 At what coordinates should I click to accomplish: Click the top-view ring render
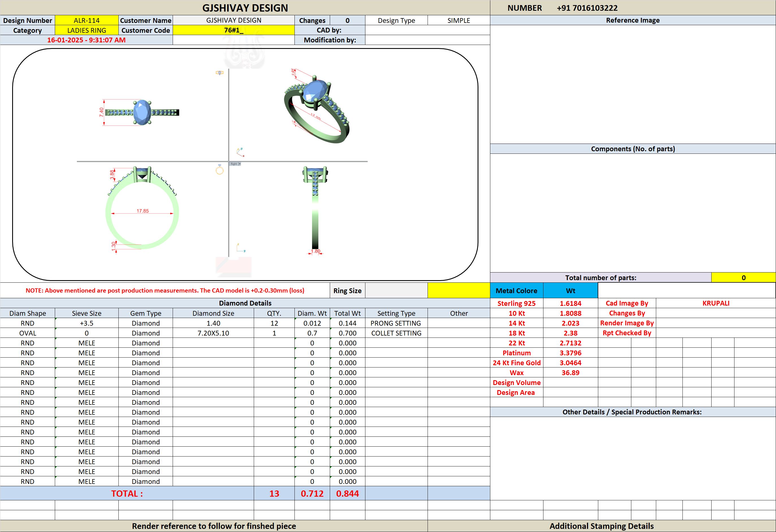142,113
